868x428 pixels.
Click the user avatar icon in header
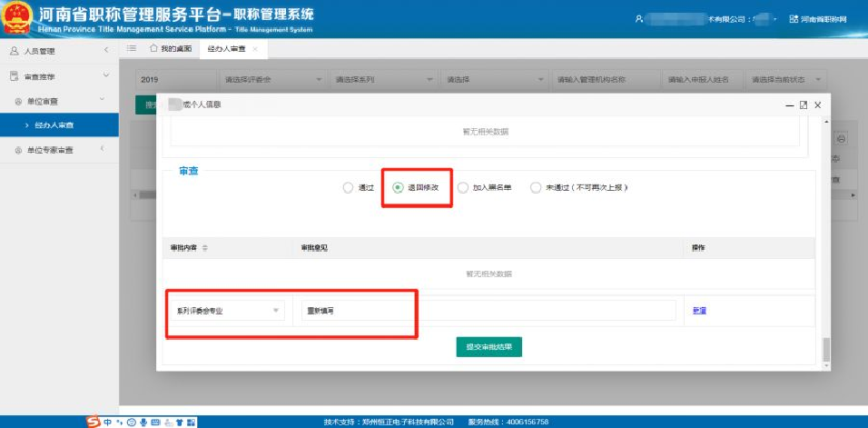coord(639,19)
